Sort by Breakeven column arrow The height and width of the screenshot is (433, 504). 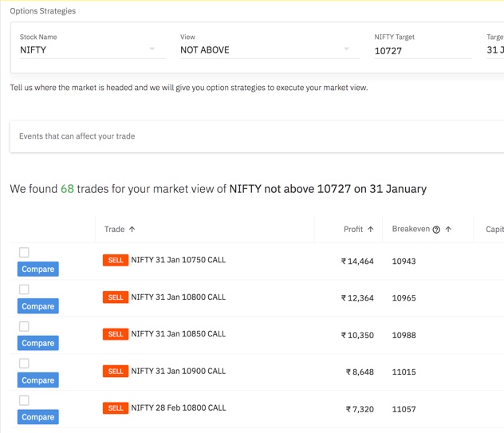(448, 229)
